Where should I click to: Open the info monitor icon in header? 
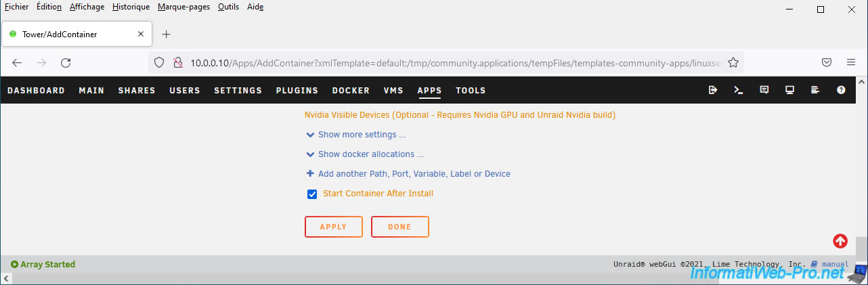coord(789,90)
